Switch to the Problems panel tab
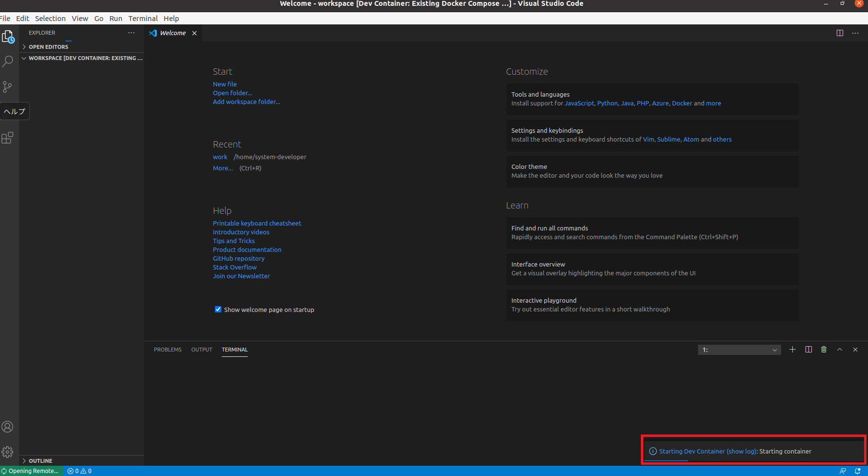This screenshot has width=868, height=476. (x=168, y=350)
